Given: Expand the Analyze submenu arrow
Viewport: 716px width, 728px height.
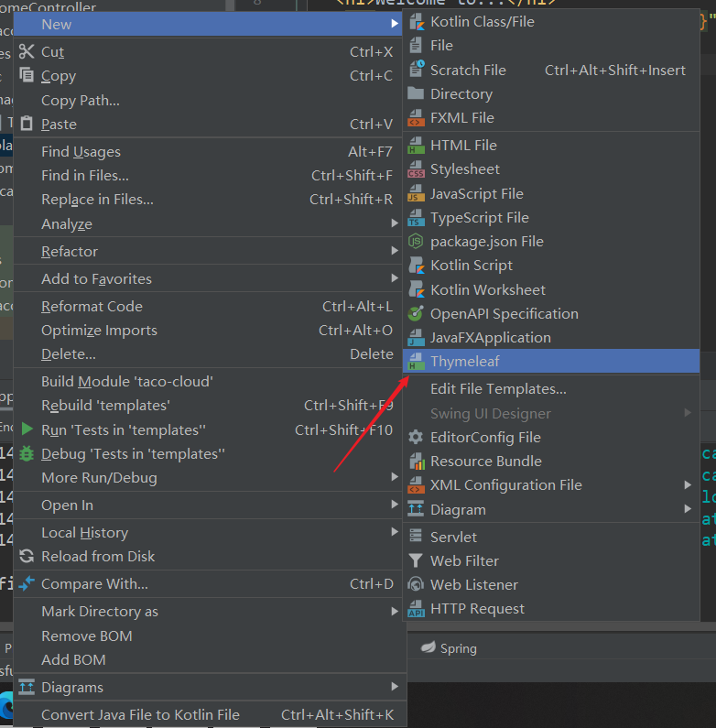Looking at the screenshot, I should click(395, 223).
